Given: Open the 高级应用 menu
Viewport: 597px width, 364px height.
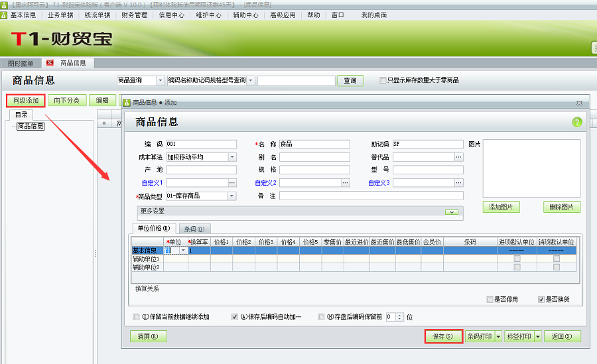Looking at the screenshot, I should 283,15.
